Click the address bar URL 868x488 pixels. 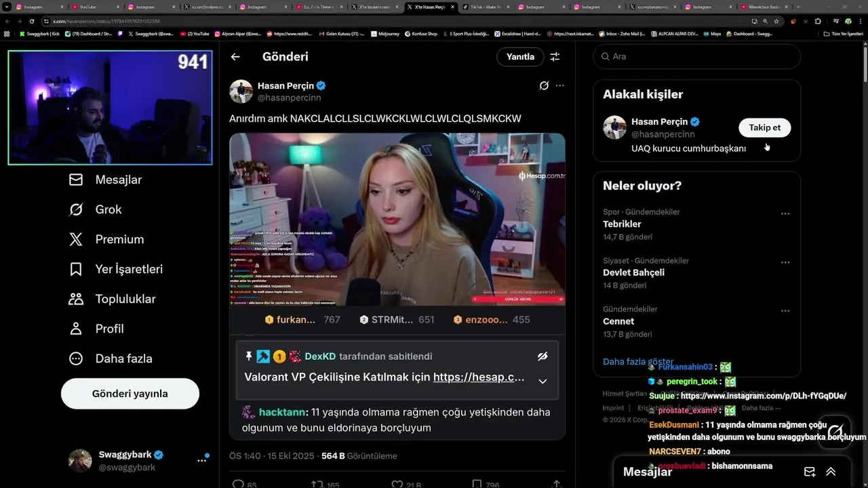click(x=106, y=21)
